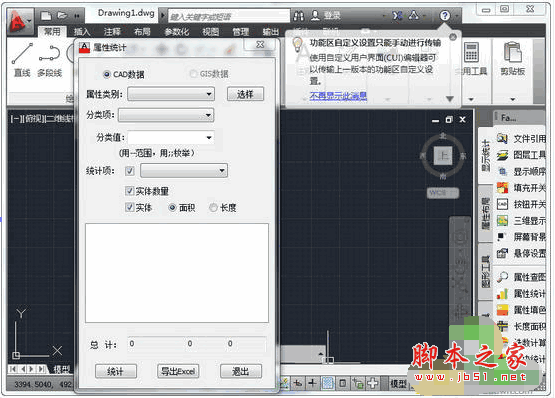Click the 图层工具 layer tools icon
The width and height of the screenshot is (555, 398).
point(502,155)
